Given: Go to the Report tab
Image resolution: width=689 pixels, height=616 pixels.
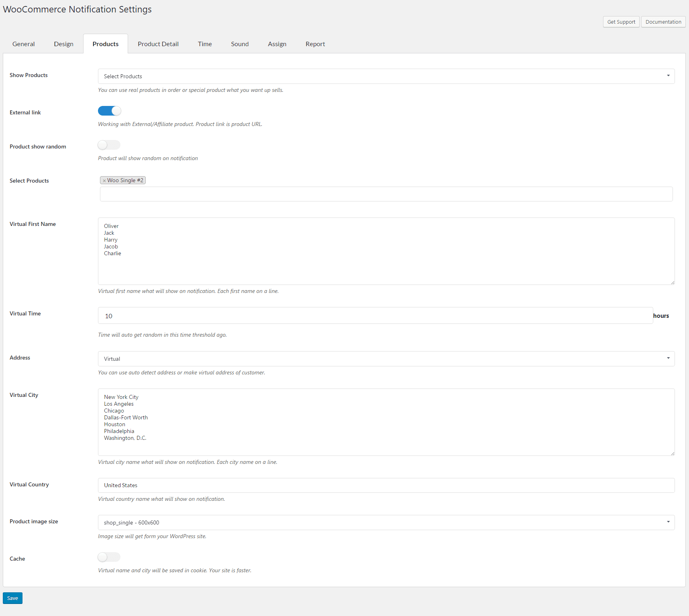Looking at the screenshot, I should [x=315, y=44].
